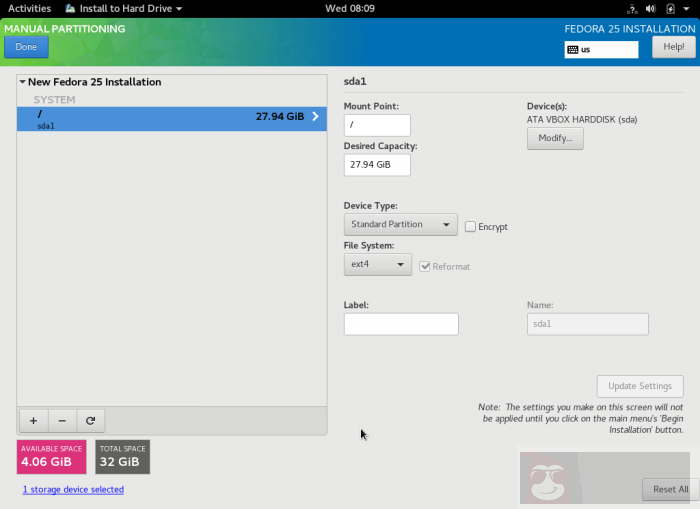Screen dimensions: 700x509
Task: Click the Desired Capacity input field
Action: (x=377, y=165)
